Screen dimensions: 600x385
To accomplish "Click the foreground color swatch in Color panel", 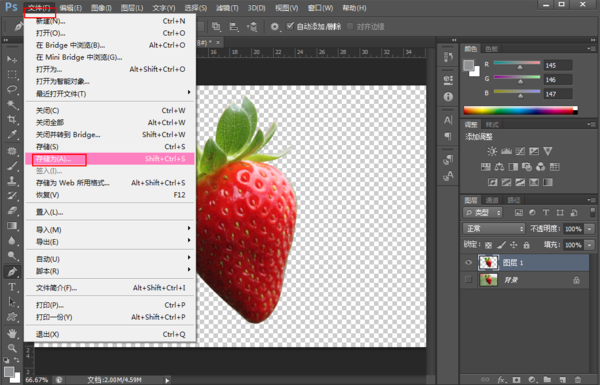I will coord(469,65).
